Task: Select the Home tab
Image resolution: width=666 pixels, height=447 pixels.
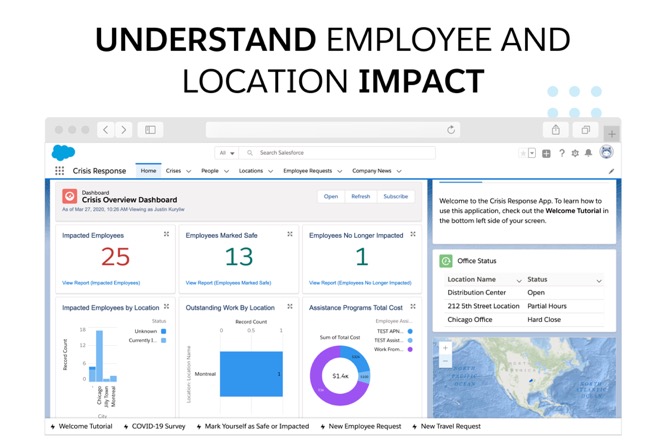Action: coord(148,171)
